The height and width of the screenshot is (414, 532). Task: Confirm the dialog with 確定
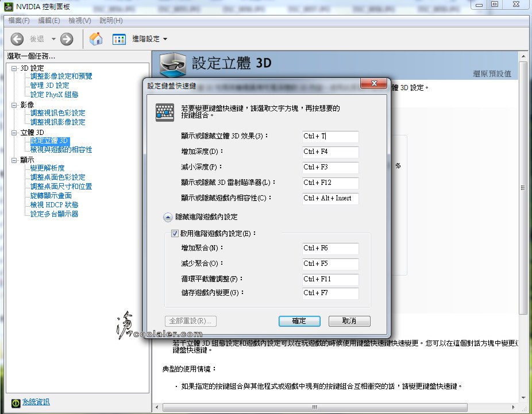pos(299,321)
